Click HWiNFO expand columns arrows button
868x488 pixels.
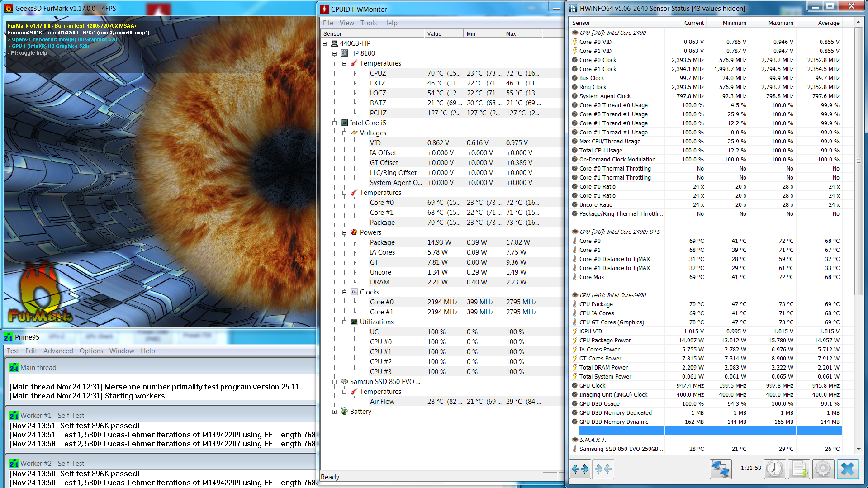[579, 469]
